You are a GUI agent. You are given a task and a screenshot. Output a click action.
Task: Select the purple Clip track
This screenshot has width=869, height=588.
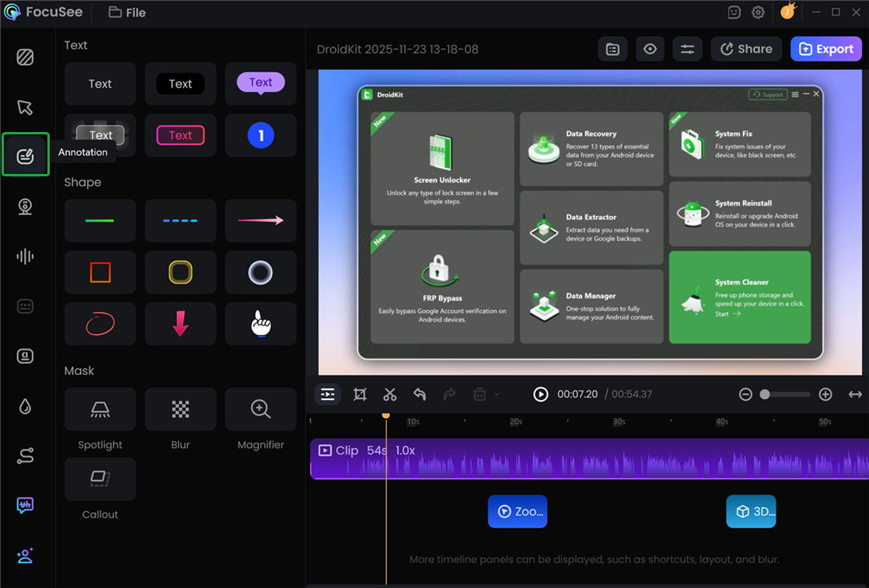tap(590, 458)
